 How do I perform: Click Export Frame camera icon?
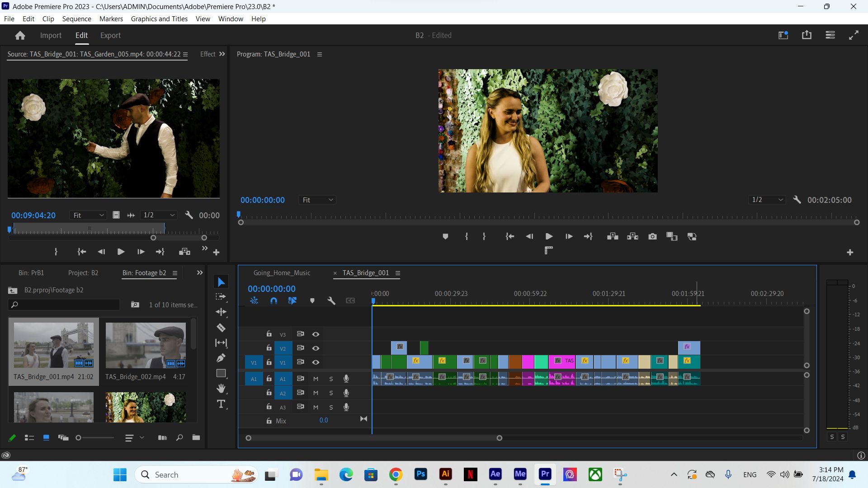[x=652, y=236]
